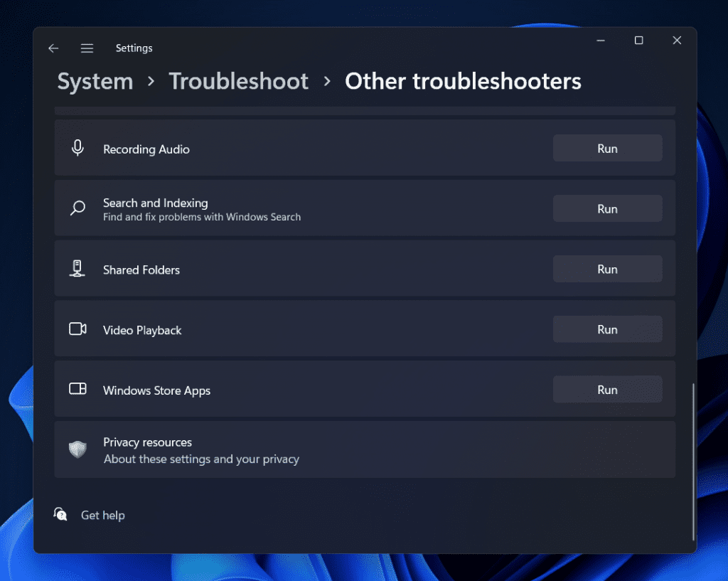
Task: Navigate to System via the breadcrumb
Action: coord(95,81)
